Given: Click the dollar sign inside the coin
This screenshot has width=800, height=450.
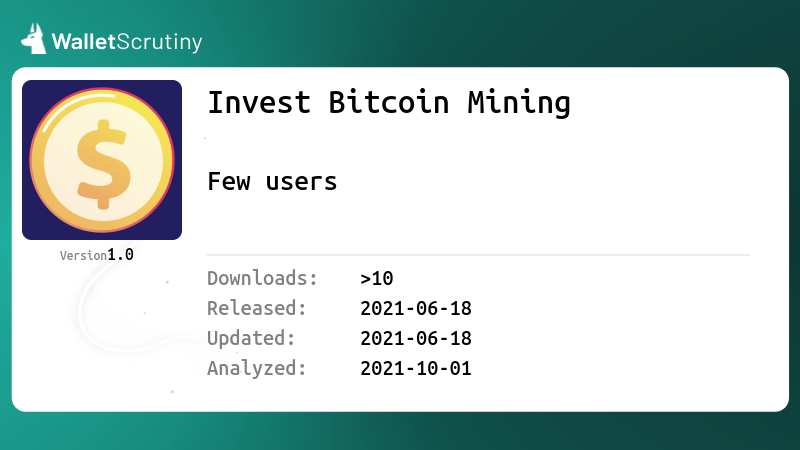Looking at the screenshot, I should point(102,164).
